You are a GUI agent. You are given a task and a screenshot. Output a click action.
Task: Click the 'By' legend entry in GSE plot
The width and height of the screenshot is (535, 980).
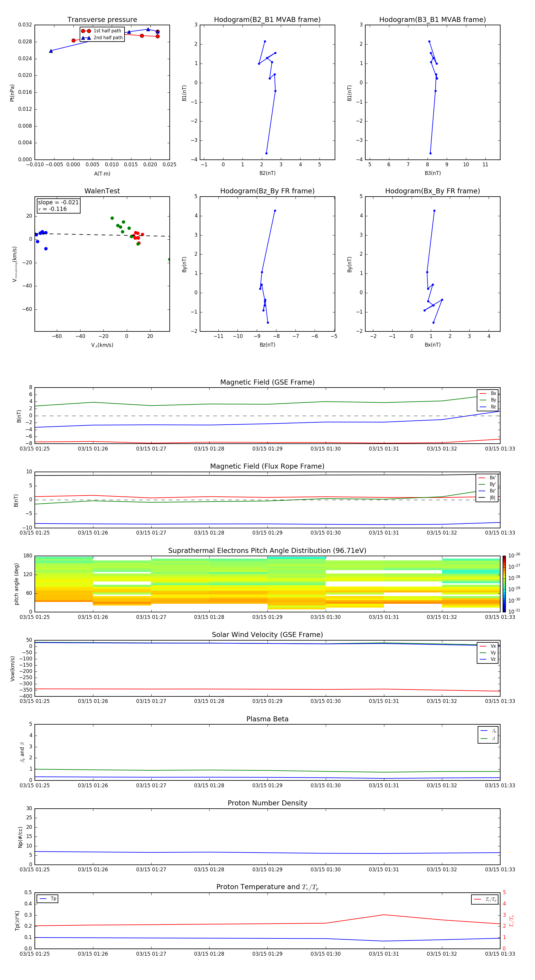[x=488, y=400]
